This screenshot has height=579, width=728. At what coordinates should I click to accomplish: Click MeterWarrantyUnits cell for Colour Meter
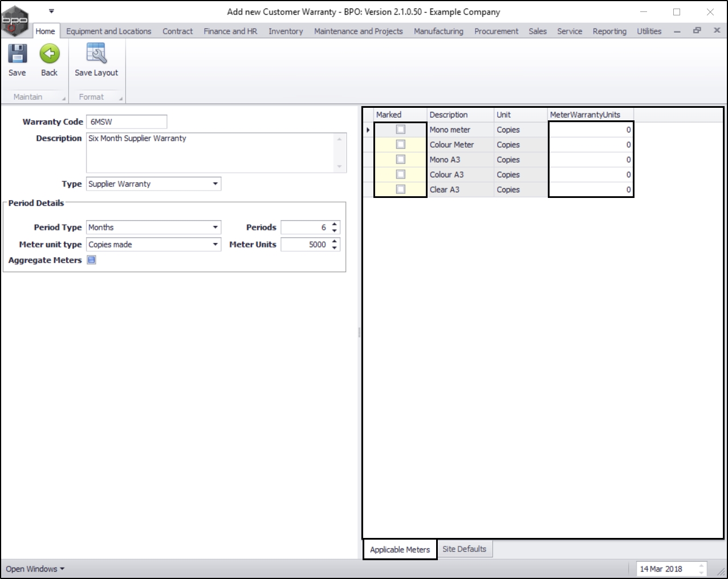(591, 144)
